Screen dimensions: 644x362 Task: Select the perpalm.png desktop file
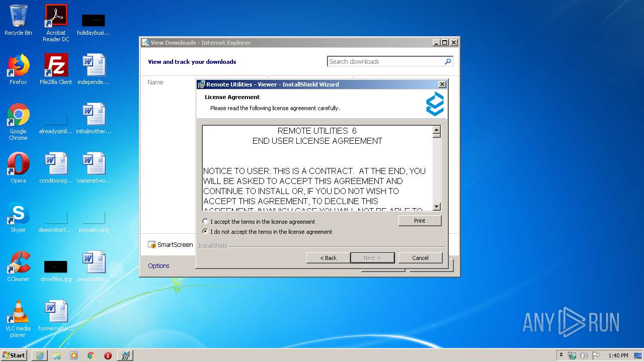[94, 222]
